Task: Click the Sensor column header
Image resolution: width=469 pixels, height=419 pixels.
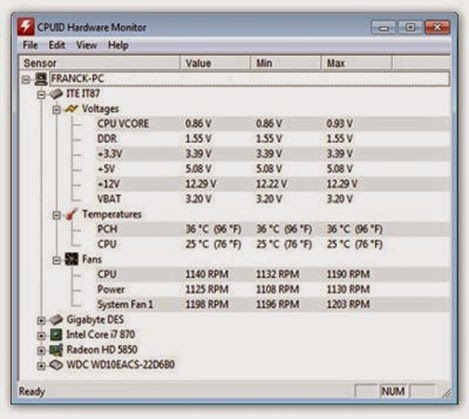Action: click(x=99, y=63)
